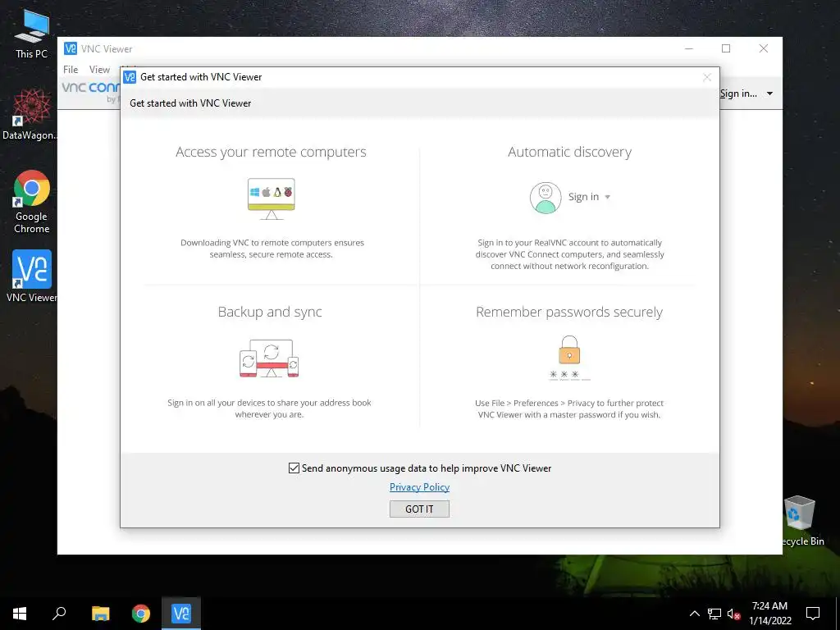Select the VNC Viewer desktop shortcut
This screenshot has height=630, width=840.
click(x=31, y=276)
